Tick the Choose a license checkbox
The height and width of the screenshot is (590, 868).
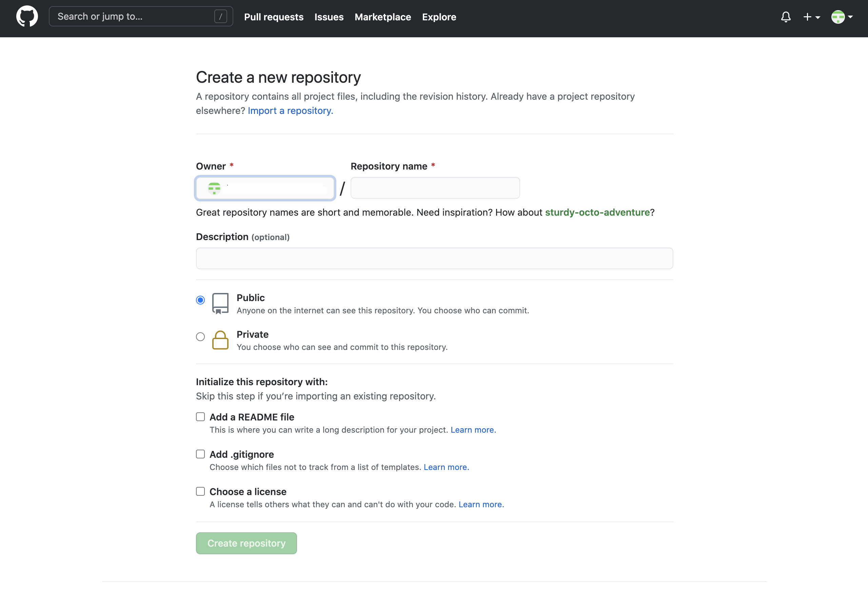click(200, 491)
